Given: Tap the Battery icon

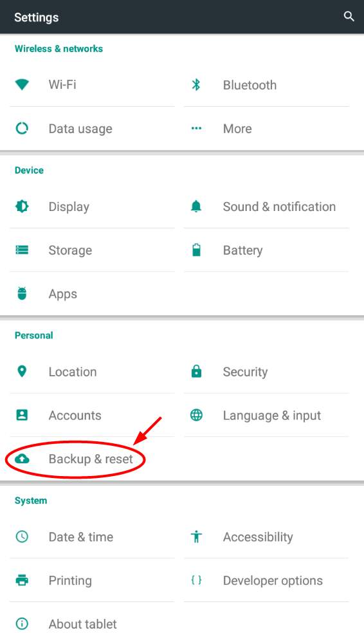Looking at the screenshot, I should pyautogui.click(x=196, y=250).
